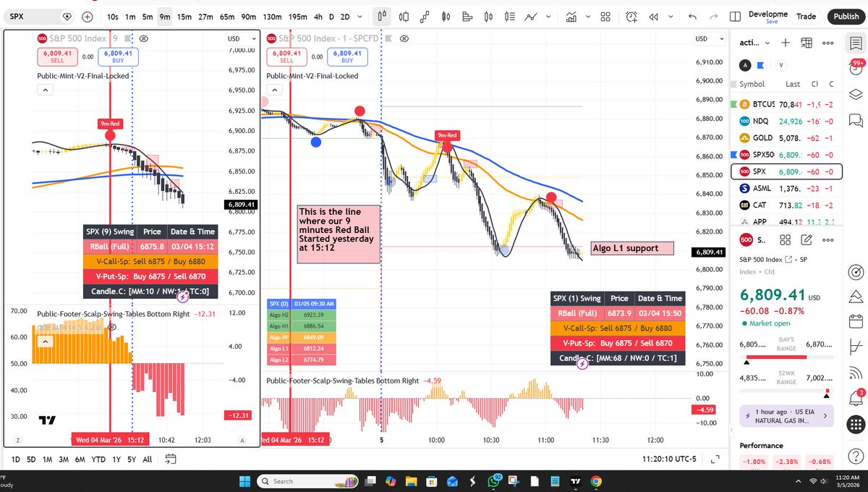868x492 pixels.
Task: Choose the 195m interval
Action: tap(298, 16)
